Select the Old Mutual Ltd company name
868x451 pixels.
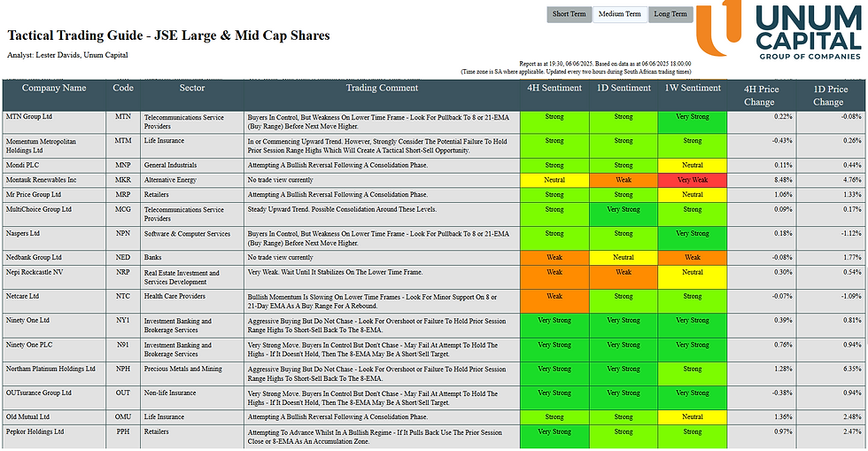pyautogui.click(x=27, y=416)
